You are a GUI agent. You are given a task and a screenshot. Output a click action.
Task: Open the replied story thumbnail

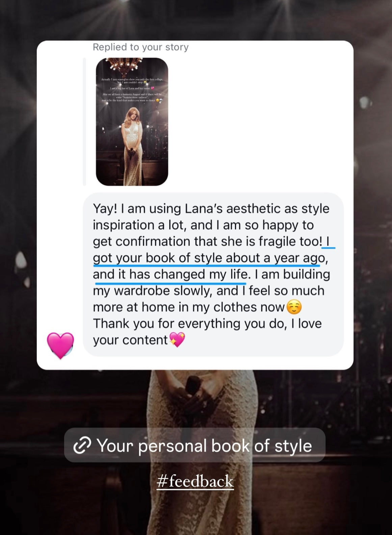[132, 122]
